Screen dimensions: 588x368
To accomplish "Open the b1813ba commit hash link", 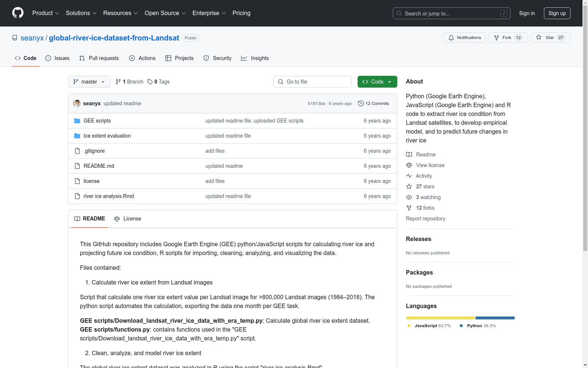I will pyautogui.click(x=316, y=103).
